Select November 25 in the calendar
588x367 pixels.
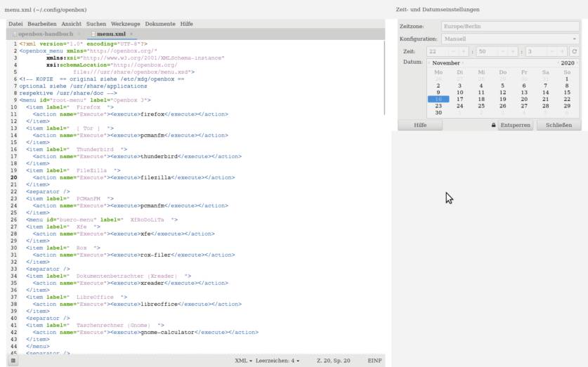point(481,106)
